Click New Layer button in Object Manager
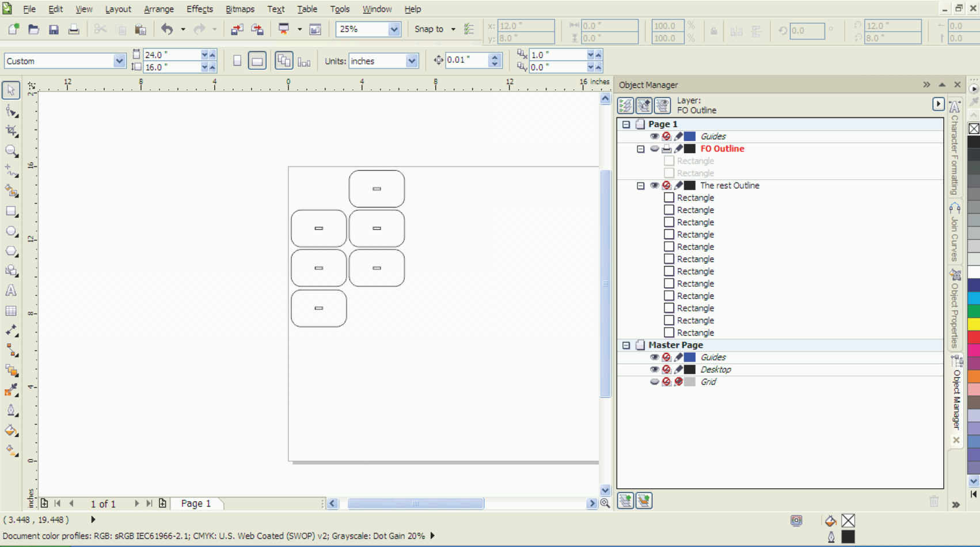 [625, 501]
